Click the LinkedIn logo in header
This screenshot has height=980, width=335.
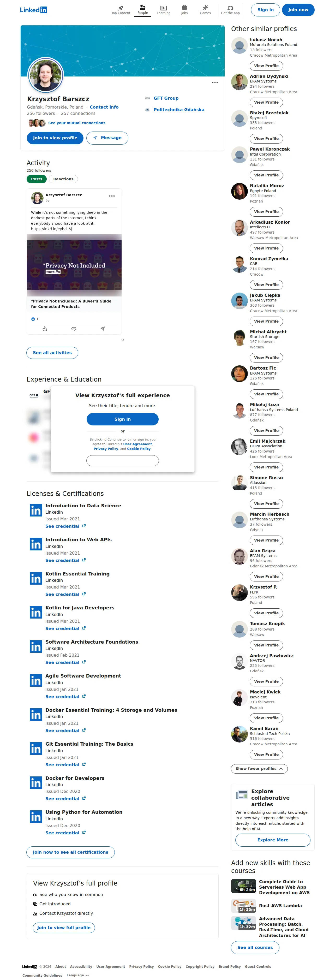point(33,10)
